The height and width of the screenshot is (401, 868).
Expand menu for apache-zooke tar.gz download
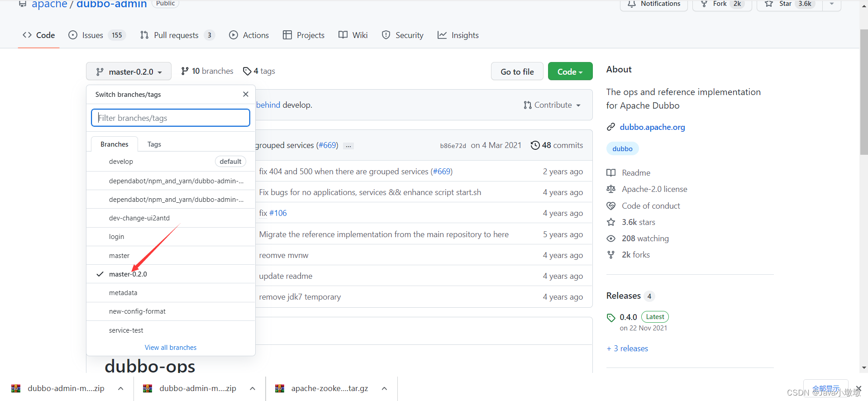[x=384, y=389]
